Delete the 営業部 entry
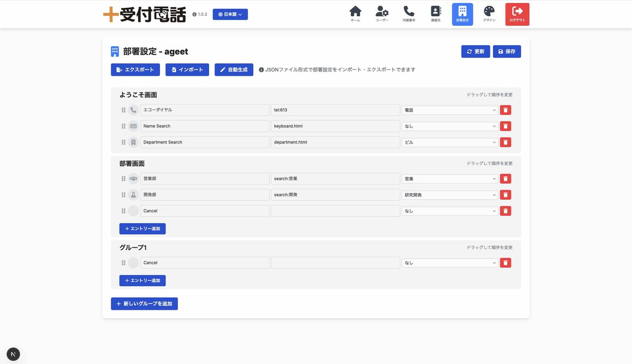The image size is (632, 364). tap(506, 179)
